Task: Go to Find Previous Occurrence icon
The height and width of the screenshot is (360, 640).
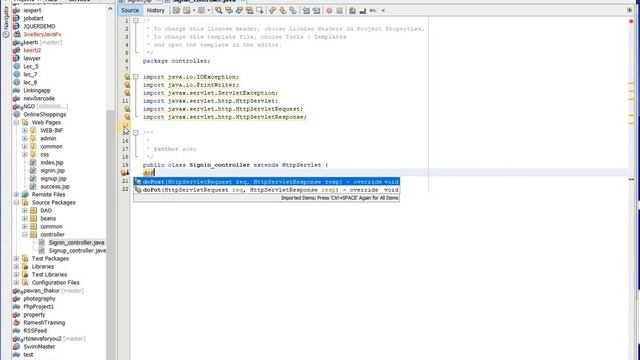Action: coord(229,11)
